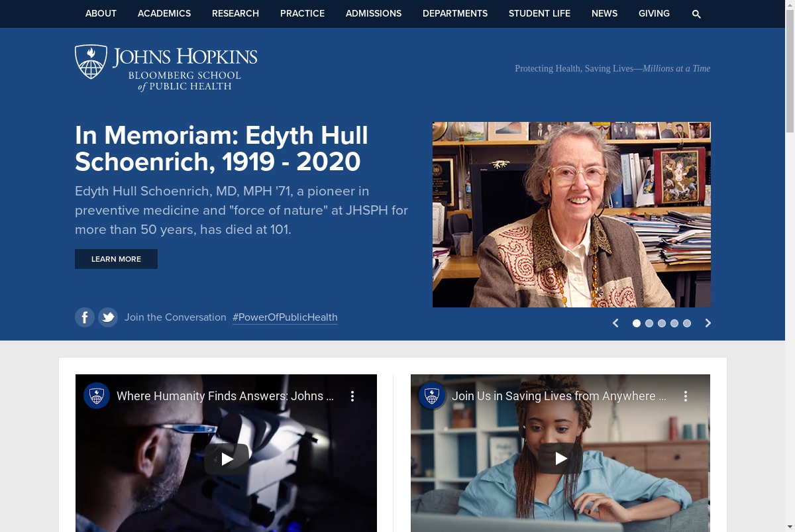The height and width of the screenshot is (532, 795).
Task: Click channel avatar on Where Humanity video
Action: [97, 396]
